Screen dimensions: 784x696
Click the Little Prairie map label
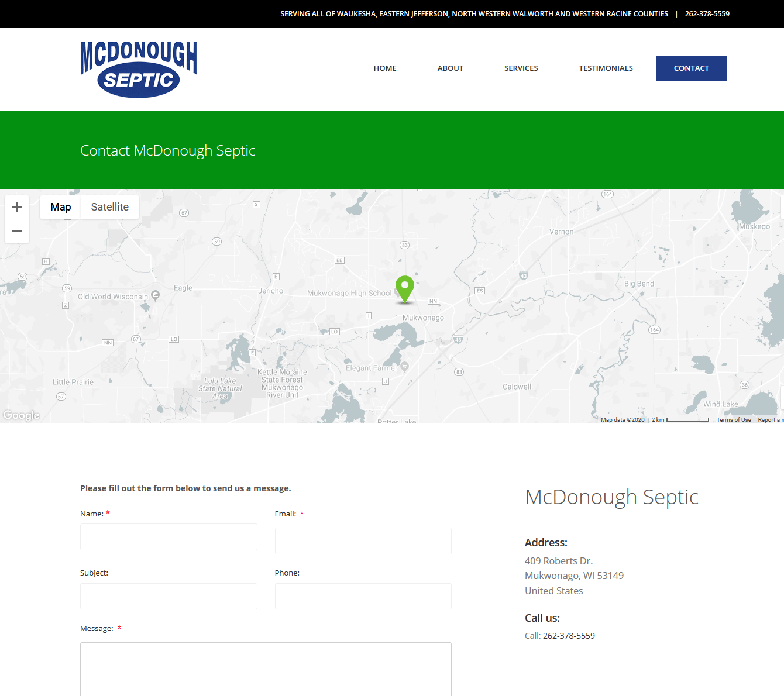[x=73, y=382]
